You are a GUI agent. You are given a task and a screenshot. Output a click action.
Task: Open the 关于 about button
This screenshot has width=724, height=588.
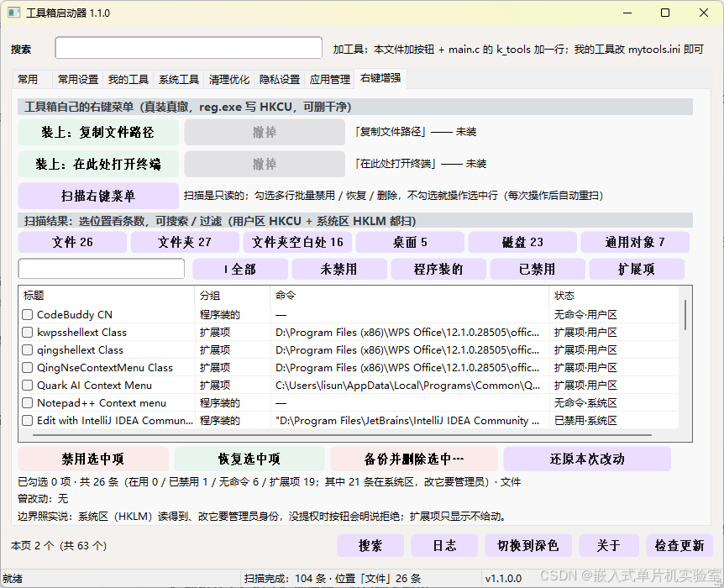point(609,545)
